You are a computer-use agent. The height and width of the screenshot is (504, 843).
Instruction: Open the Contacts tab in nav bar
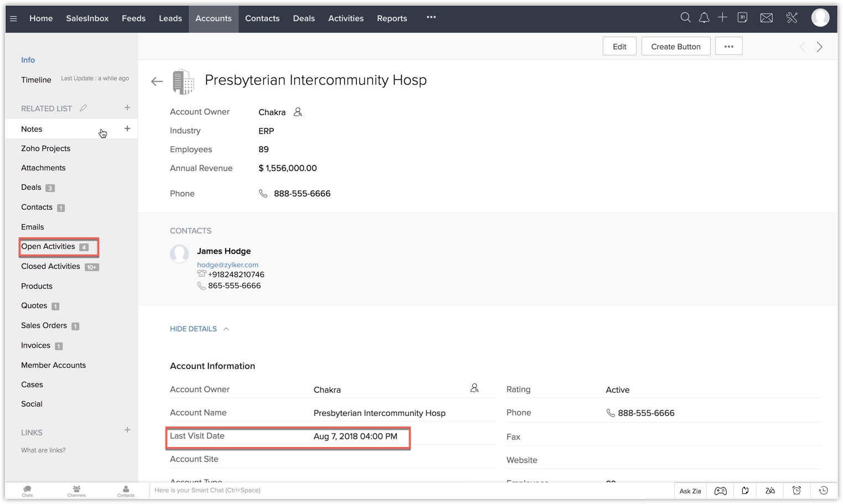(262, 18)
